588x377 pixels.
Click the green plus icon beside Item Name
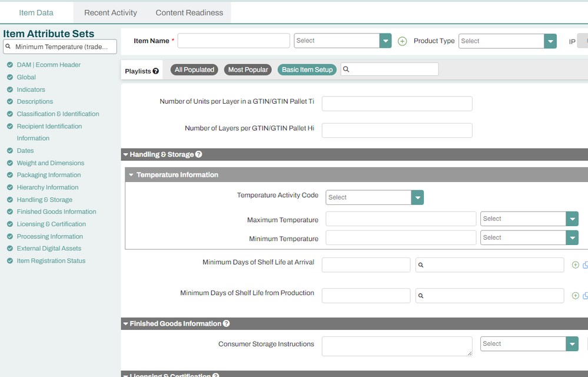click(402, 41)
